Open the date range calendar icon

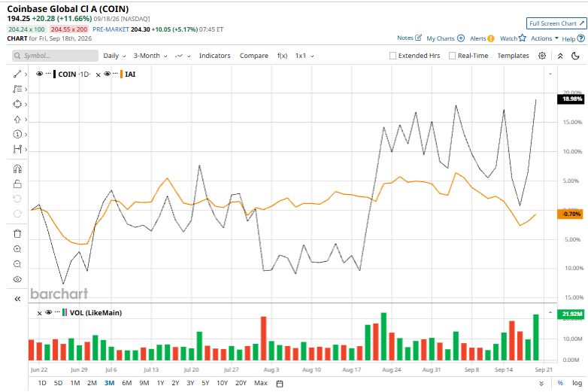point(280,384)
